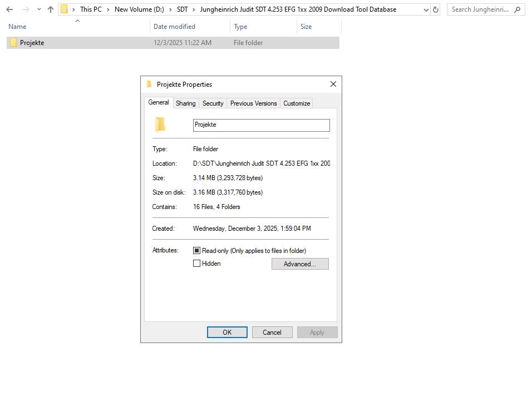The width and height of the screenshot is (532, 397).
Task: Select the Projekte folder icon in list
Action: tap(13, 42)
